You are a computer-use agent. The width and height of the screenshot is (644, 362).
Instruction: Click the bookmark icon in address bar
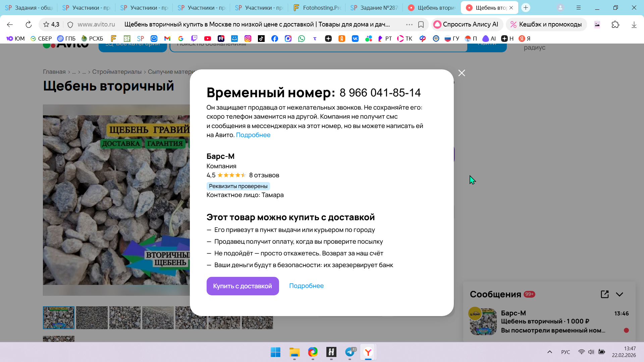tap(421, 24)
